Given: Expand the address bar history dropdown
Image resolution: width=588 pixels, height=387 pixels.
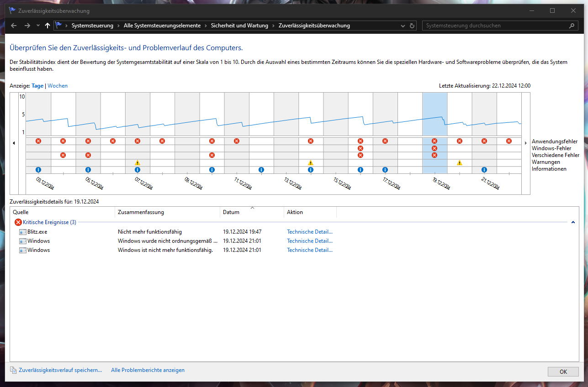Looking at the screenshot, I should point(403,26).
